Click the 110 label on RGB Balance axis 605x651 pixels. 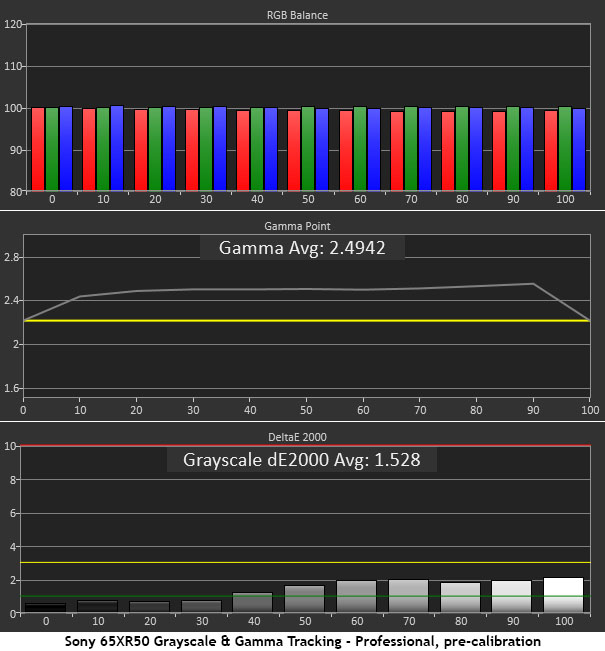pyautogui.click(x=13, y=66)
